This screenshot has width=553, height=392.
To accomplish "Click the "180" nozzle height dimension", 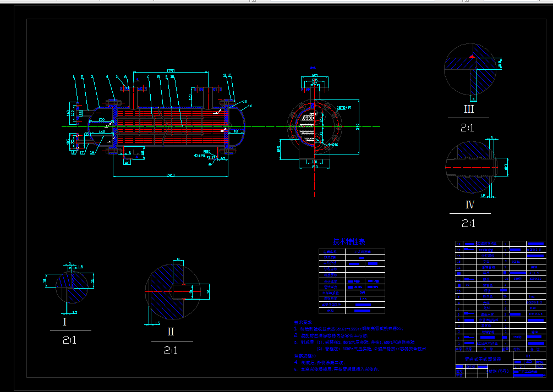I will tap(190, 97).
